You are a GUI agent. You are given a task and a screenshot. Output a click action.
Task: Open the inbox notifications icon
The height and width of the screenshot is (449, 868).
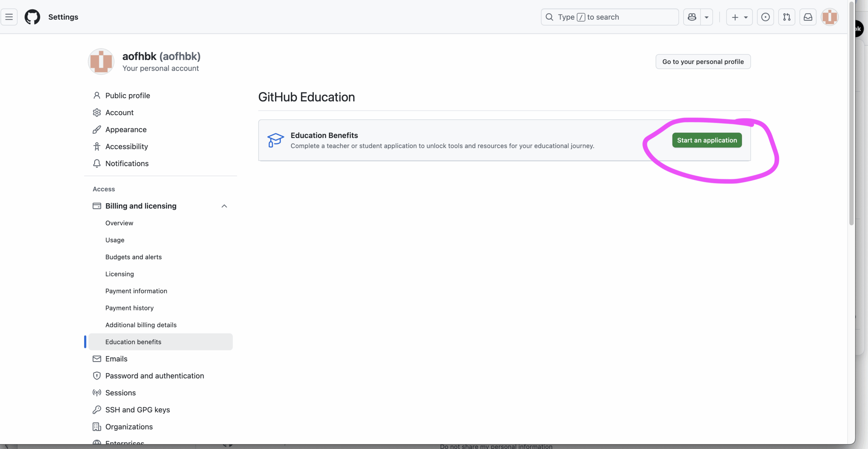pos(808,17)
